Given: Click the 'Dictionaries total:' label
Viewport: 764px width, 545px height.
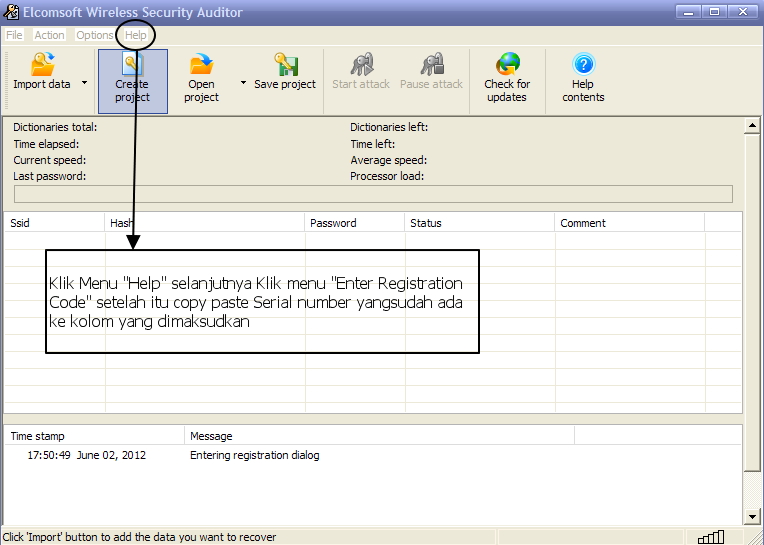Looking at the screenshot, I should (55, 128).
